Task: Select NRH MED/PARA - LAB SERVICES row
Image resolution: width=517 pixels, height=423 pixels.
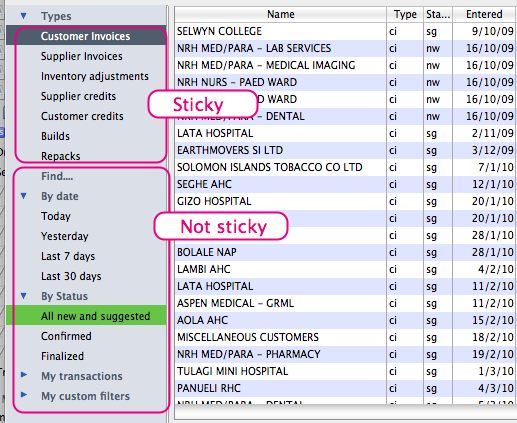Action: pos(346,48)
